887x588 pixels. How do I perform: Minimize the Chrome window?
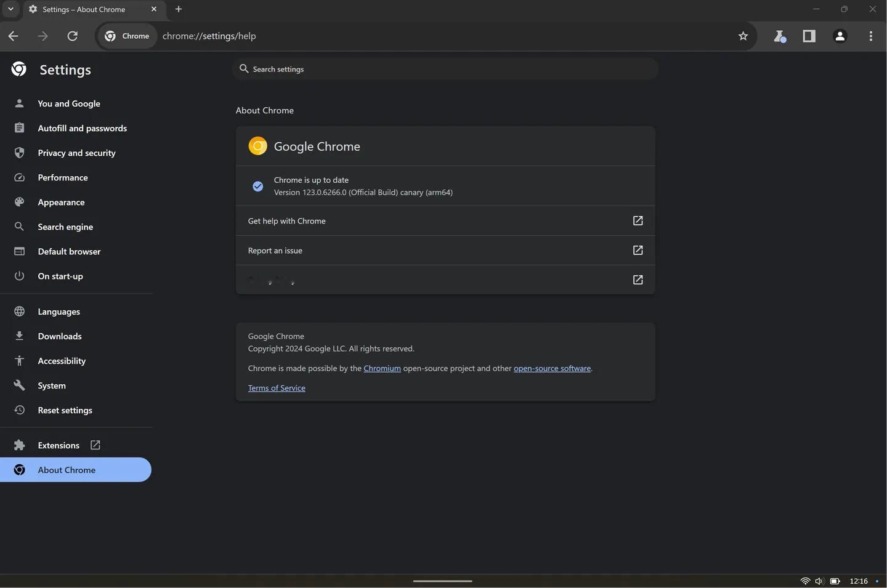tap(816, 9)
